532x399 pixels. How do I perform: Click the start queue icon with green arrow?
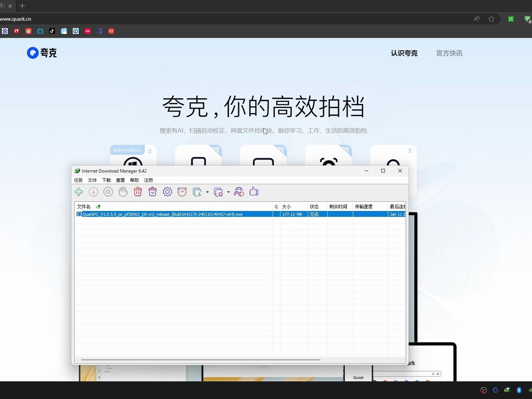click(x=197, y=192)
